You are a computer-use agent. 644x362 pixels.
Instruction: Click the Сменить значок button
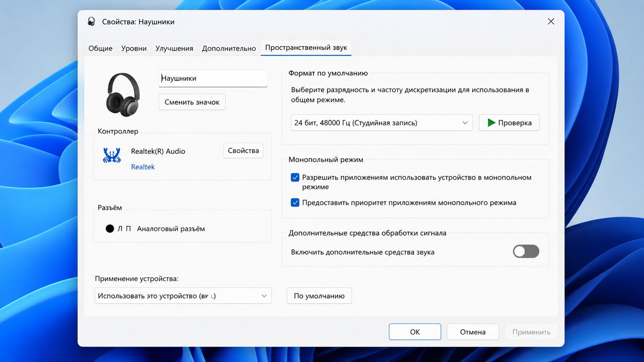click(x=192, y=102)
